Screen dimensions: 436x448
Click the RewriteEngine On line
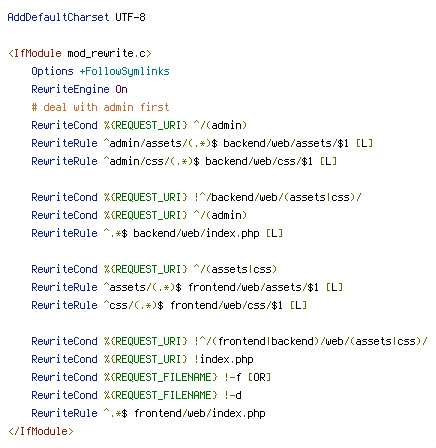point(79,89)
